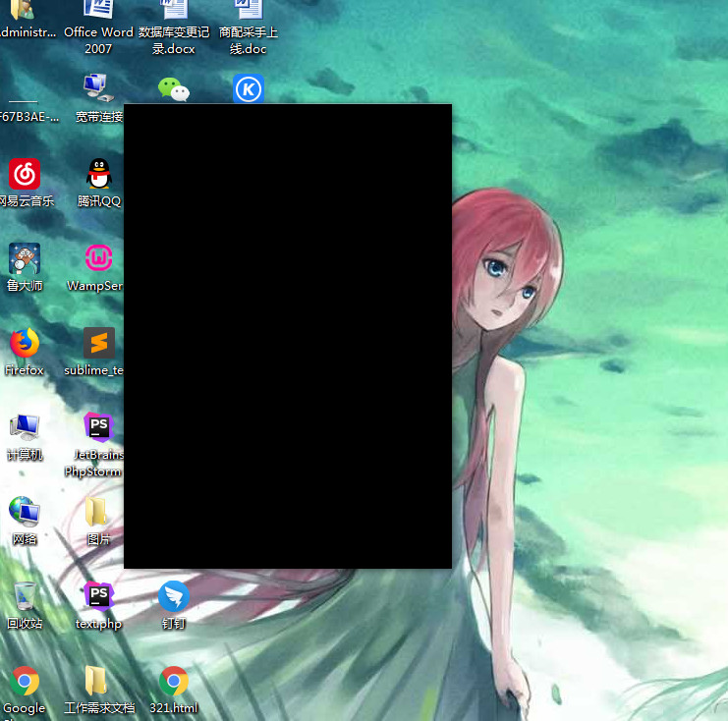Launch the blue K music app icon
The height and width of the screenshot is (721, 728).
(249, 88)
